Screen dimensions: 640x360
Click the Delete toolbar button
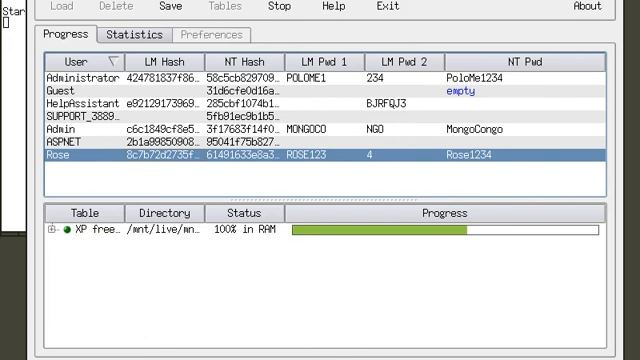coord(116,6)
